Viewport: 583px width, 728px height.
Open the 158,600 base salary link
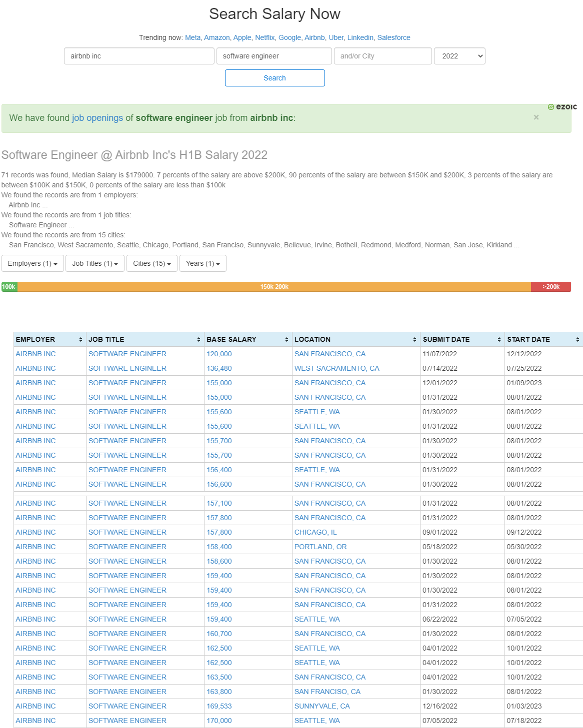tap(219, 561)
